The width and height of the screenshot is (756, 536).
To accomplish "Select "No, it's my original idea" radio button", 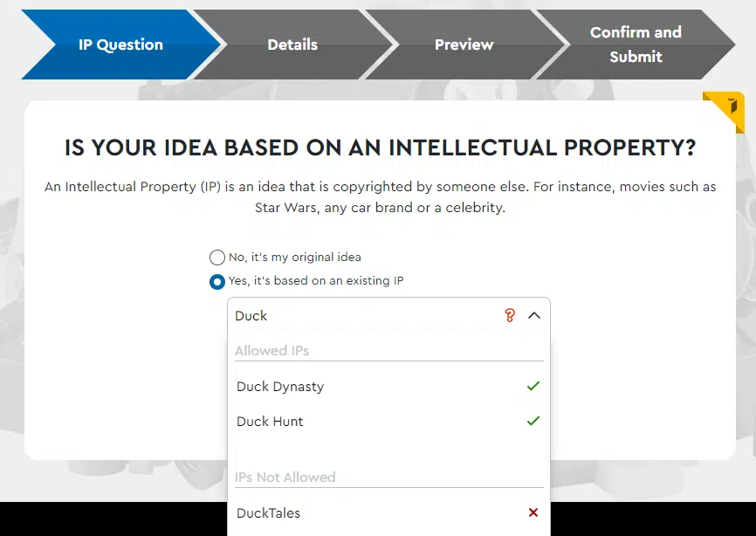I will click(217, 258).
